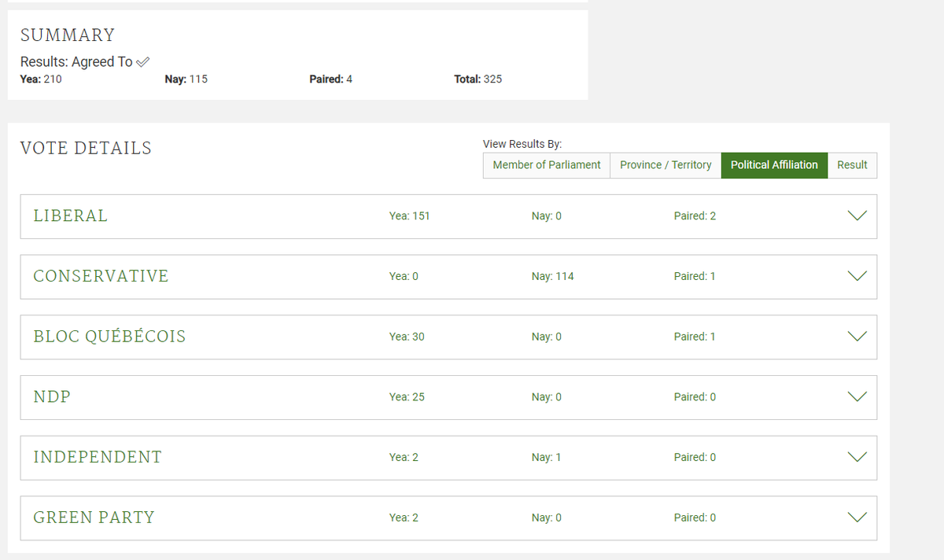
Task: Click Liberal 'Paired: 2' value
Action: 695,216
